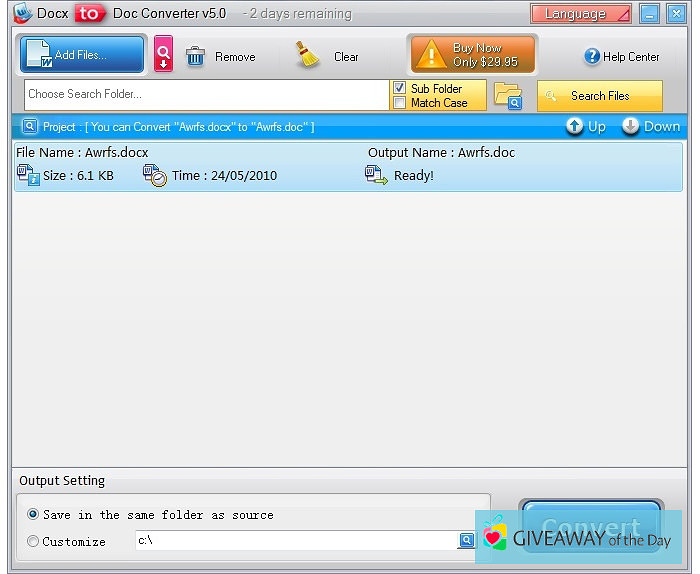700x574 pixels.
Task: Click the output path field showing c:\
Action: coord(295,541)
